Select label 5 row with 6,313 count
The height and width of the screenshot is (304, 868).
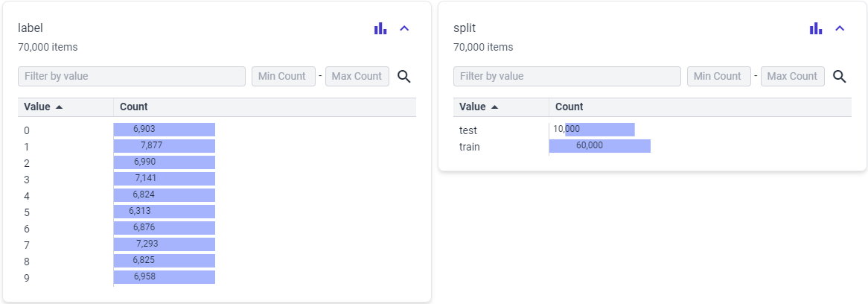27,212
